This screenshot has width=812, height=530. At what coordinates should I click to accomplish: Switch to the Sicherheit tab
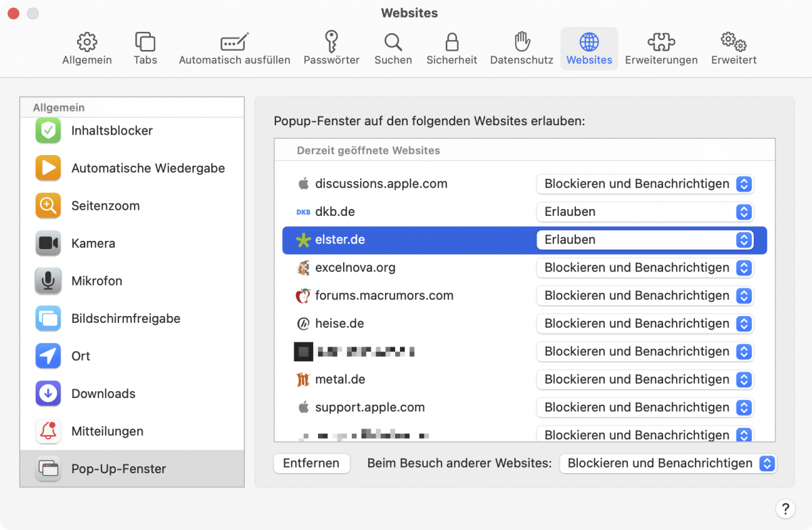[451, 48]
